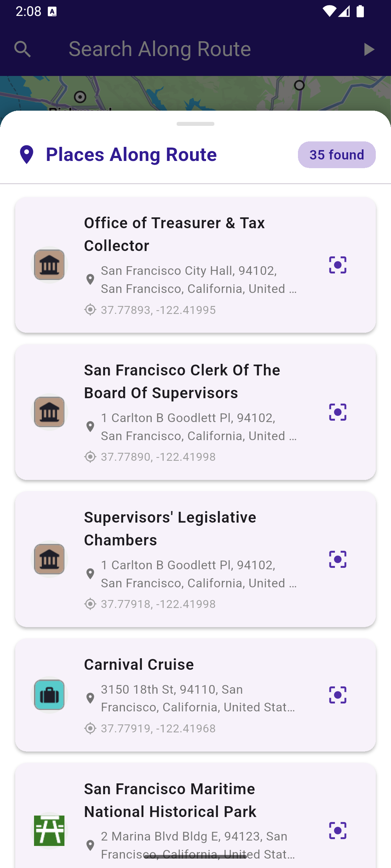
Task: Center map on Maritime National Historical Park
Action: pyautogui.click(x=337, y=830)
